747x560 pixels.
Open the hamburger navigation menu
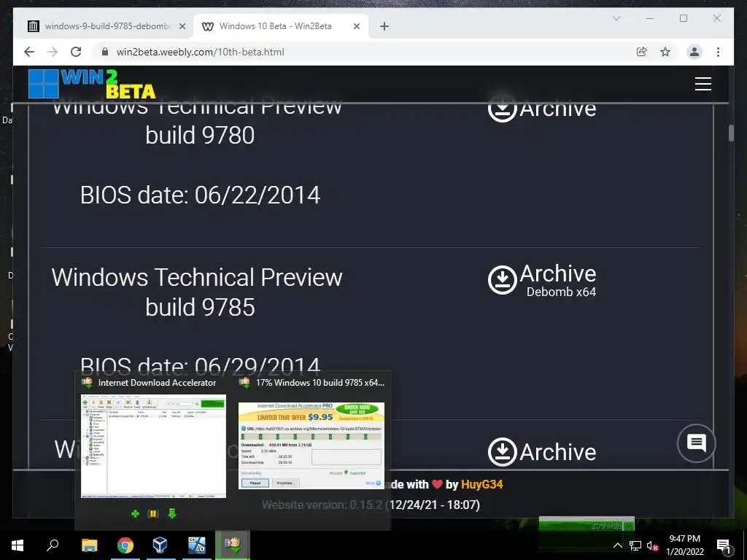coord(703,84)
